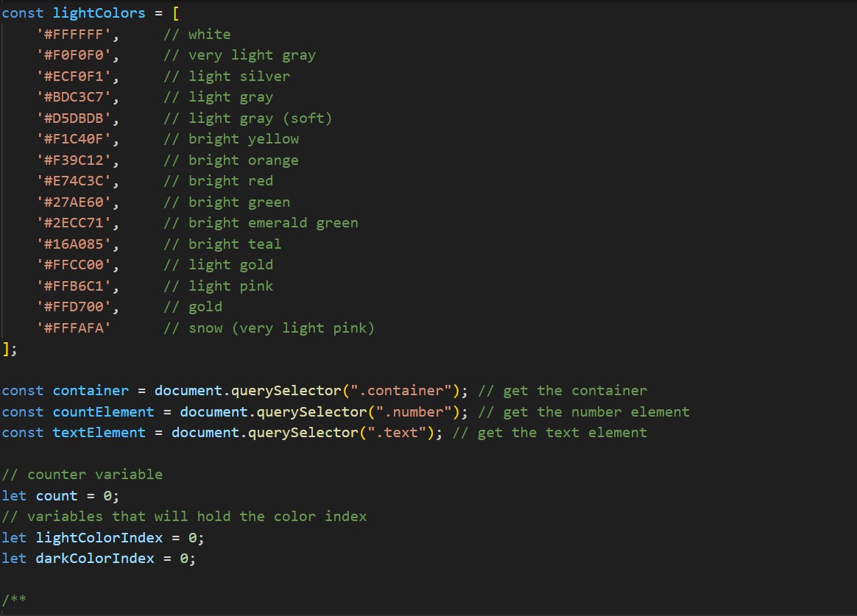The width and height of the screenshot is (857, 616).
Task: Click the '#E74C3C' bright red string
Action: (x=74, y=181)
